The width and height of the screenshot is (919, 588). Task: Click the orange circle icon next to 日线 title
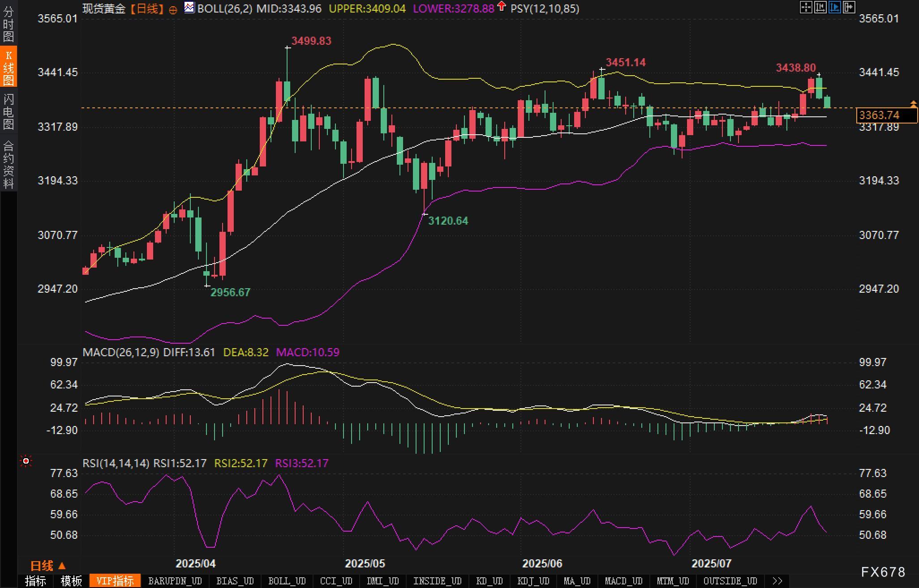tap(173, 10)
